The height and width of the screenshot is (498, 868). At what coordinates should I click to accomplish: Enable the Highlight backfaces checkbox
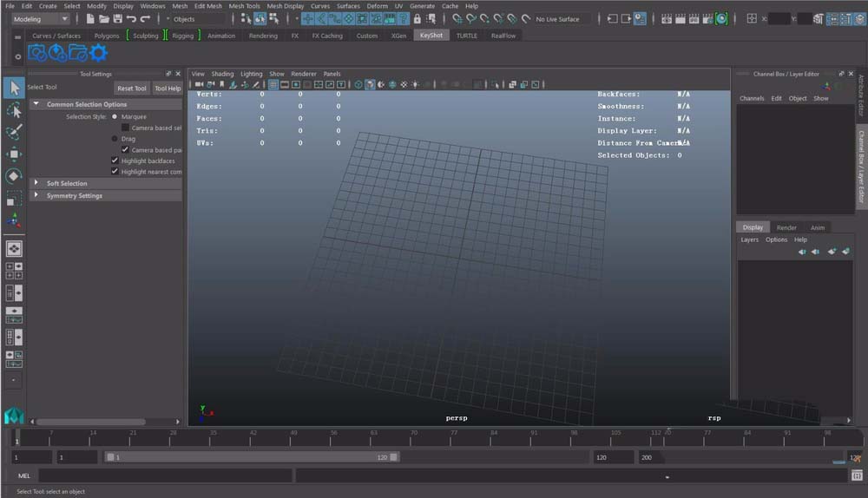pos(115,161)
